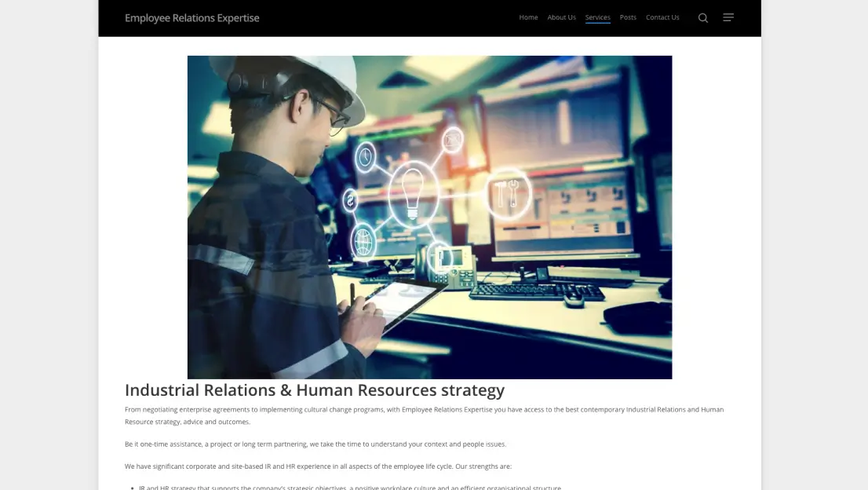Click the Employee Relations Expertise site title
The width and height of the screenshot is (868, 490).
tap(192, 18)
